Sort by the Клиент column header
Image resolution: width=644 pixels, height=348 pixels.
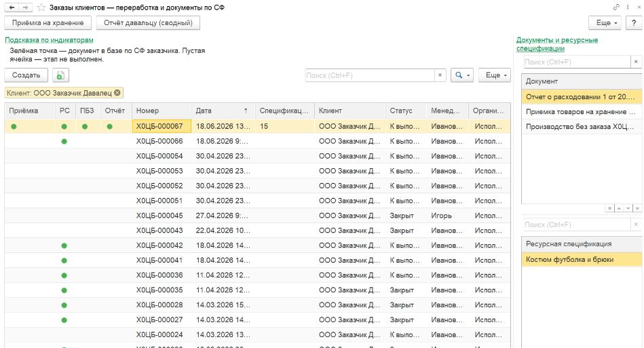coord(349,111)
